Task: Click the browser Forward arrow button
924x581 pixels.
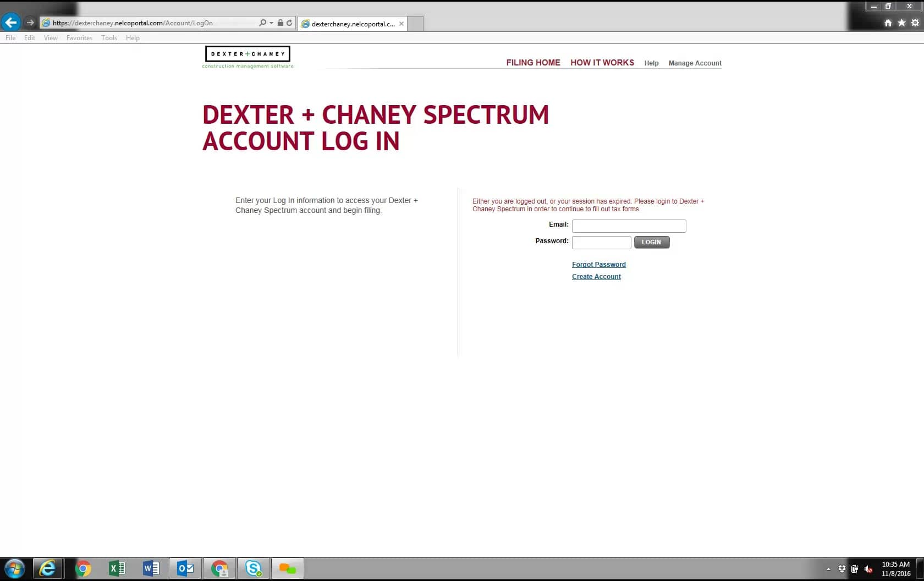Action: pos(30,23)
